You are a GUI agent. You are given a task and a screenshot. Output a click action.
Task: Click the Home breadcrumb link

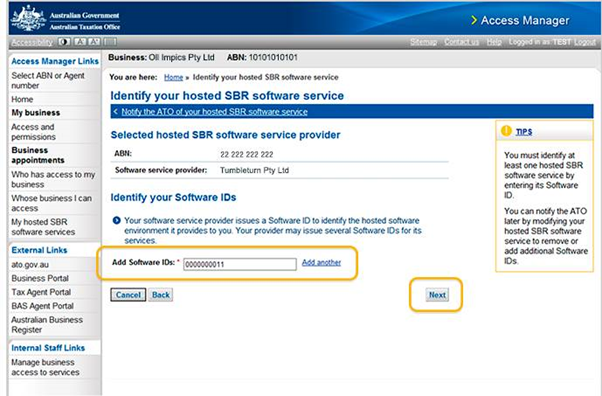pyautogui.click(x=173, y=77)
